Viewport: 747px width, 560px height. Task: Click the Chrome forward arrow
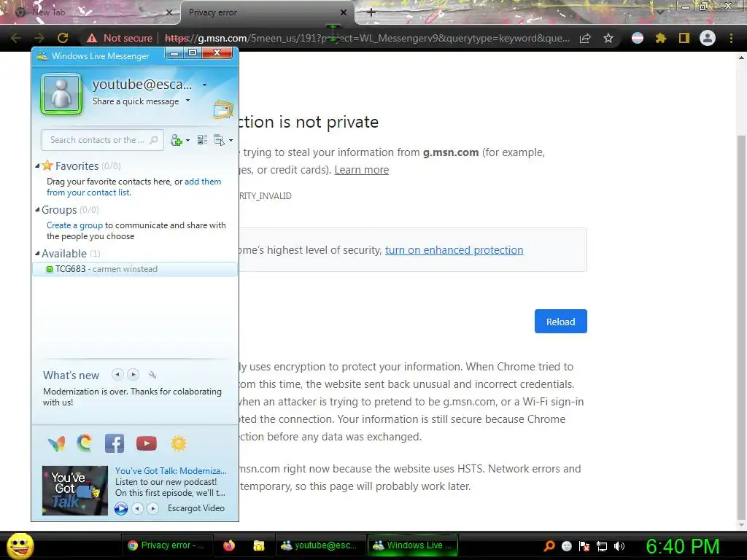pyautogui.click(x=39, y=38)
